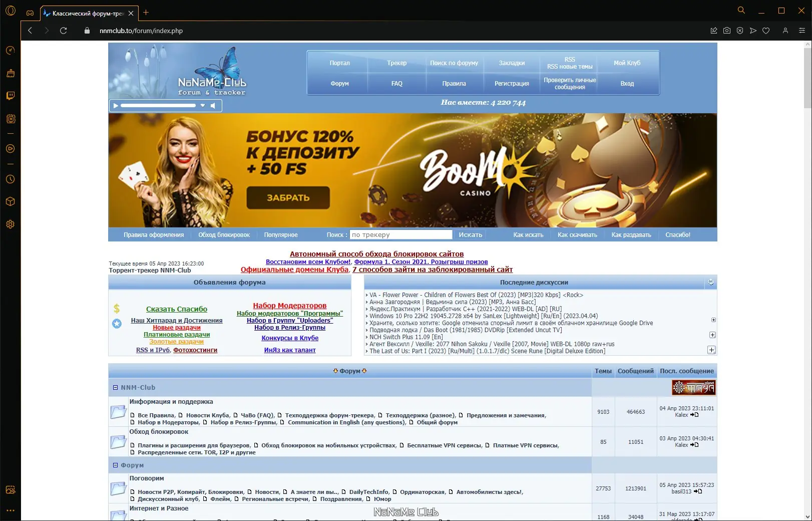The width and height of the screenshot is (812, 521).
Task: Open GX Corner gamepad icon
Action: point(30,13)
